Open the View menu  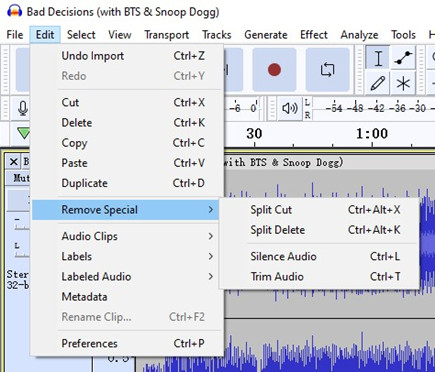[120, 35]
